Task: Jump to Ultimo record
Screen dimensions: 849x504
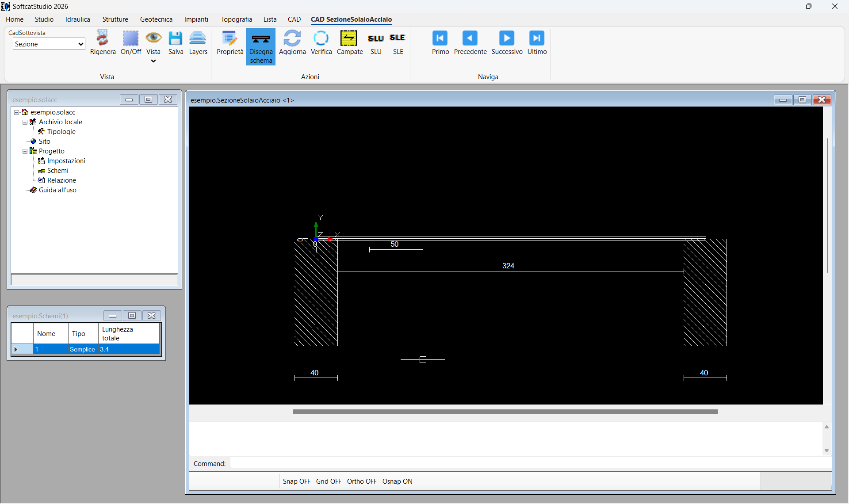Action: click(x=537, y=43)
